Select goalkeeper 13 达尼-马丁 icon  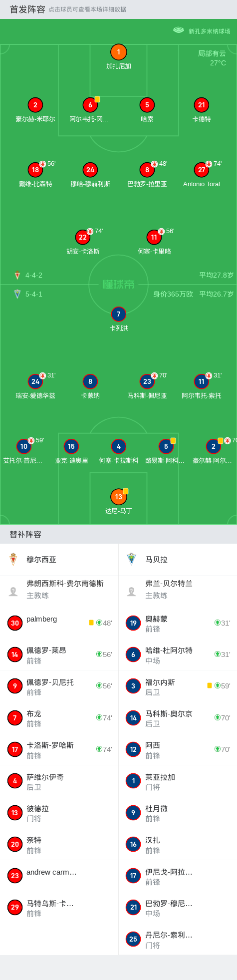pyautogui.click(x=118, y=497)
